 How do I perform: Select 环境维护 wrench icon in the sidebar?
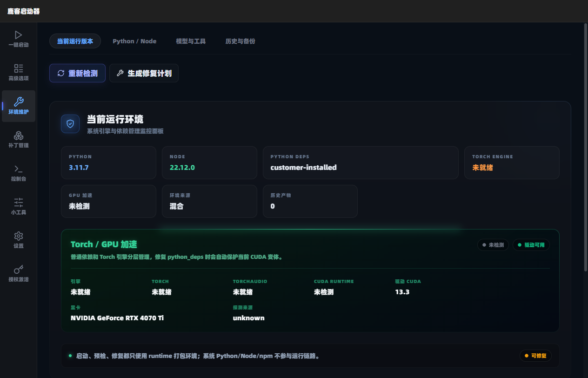(19, 102)
